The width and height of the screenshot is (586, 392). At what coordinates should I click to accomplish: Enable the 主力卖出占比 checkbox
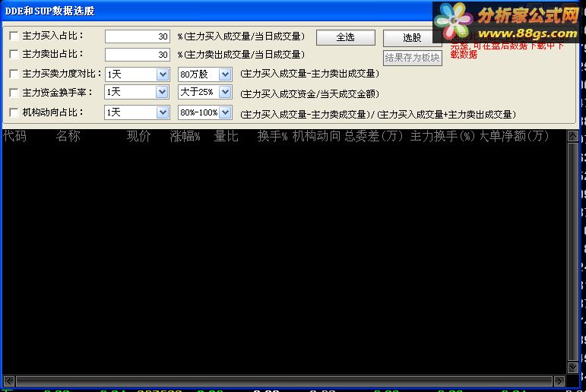[14, 54]
